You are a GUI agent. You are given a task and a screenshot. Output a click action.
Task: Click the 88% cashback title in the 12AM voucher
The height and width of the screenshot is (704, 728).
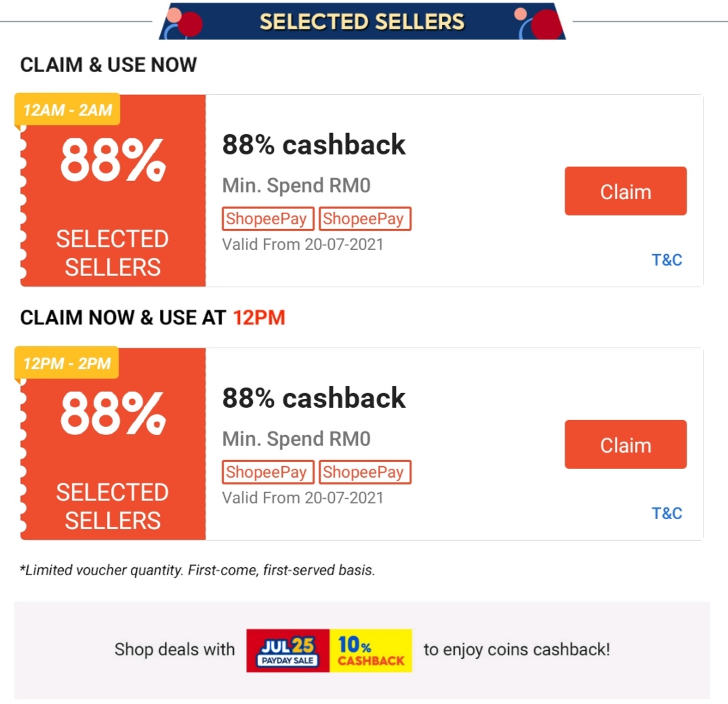[314, 144]
